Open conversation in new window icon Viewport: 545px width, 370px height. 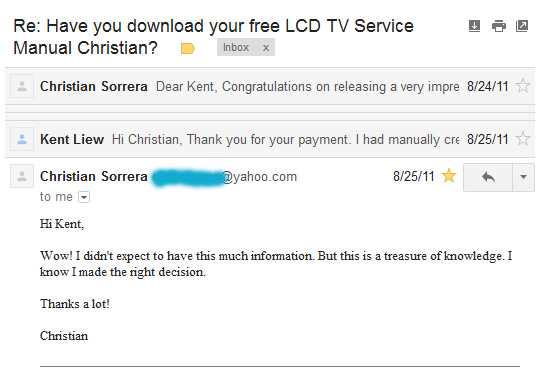click(522, 26)
